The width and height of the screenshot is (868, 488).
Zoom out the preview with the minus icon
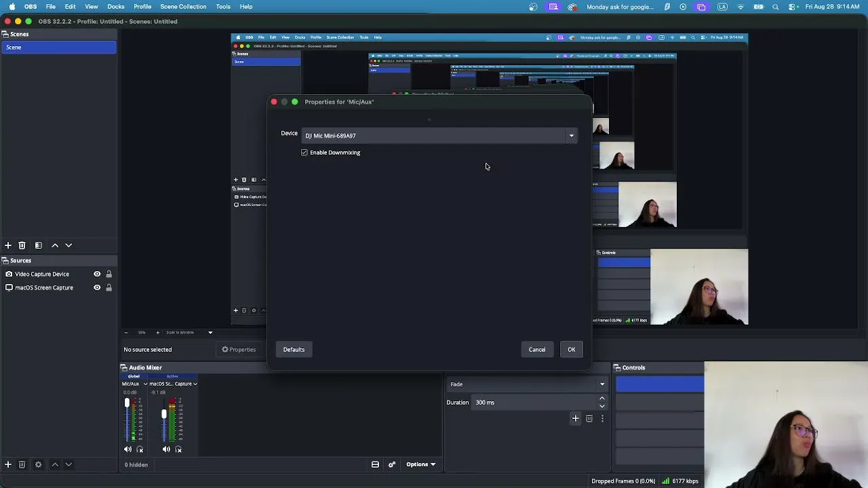pyautogui.click(x=125, y=332)
